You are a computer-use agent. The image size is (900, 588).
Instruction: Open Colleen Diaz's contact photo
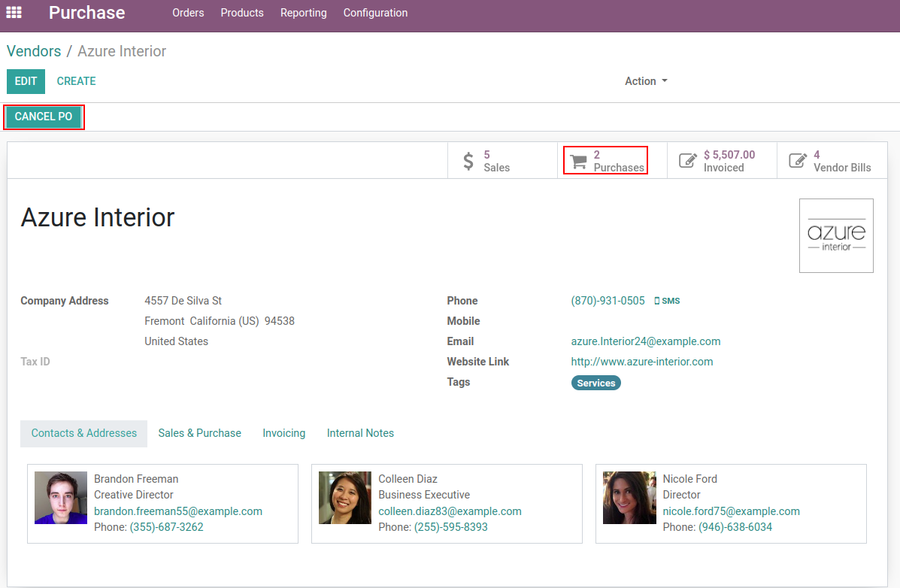coord(345,498)
